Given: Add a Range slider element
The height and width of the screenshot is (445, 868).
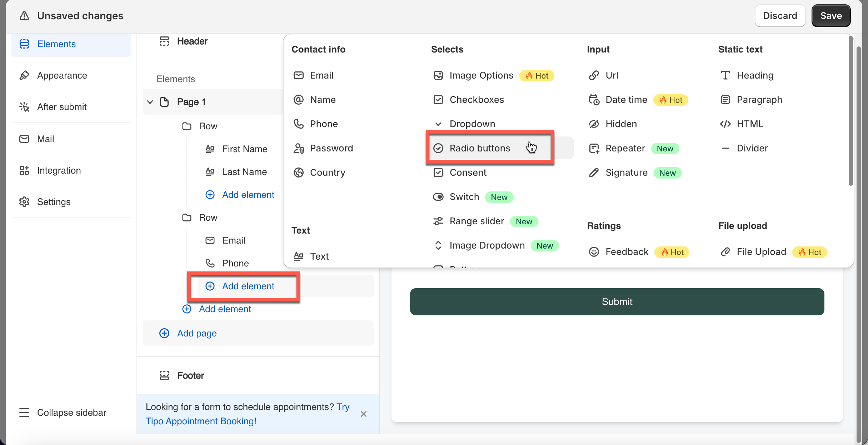Looking at the screenshot, I should click(477, 221).
